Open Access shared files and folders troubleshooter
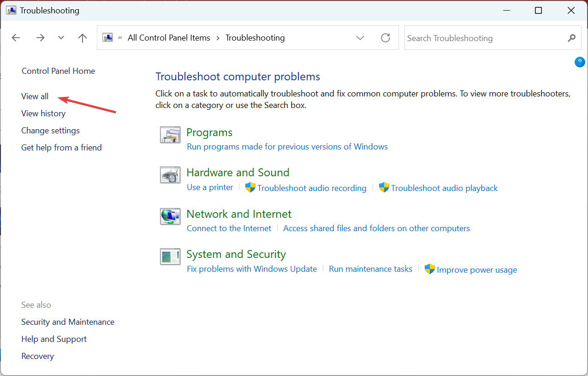Screen dimensions: 588x376 (376, 228)
